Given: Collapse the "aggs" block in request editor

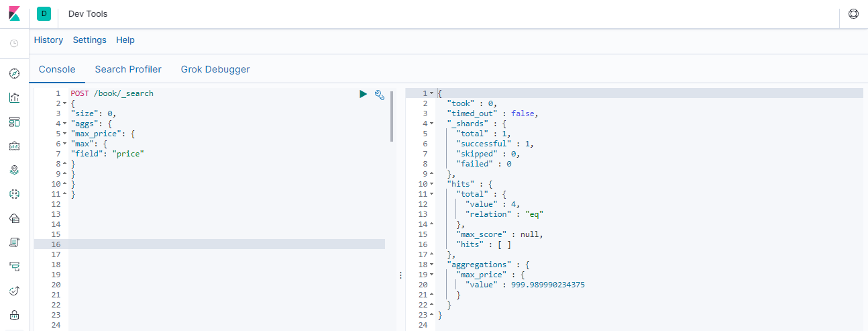Looking at the screenshot, I should (x=64, y=124).
